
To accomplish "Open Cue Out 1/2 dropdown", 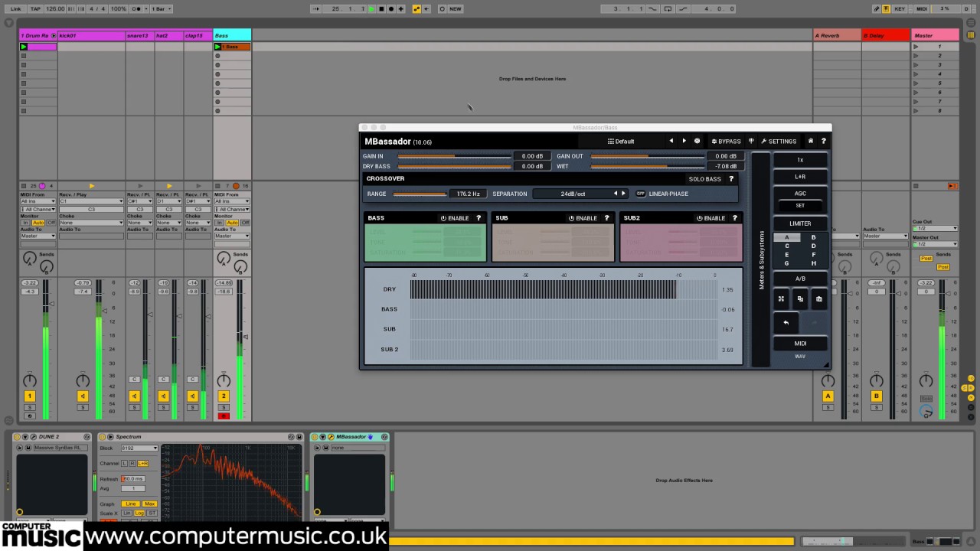I will (934, 228).
